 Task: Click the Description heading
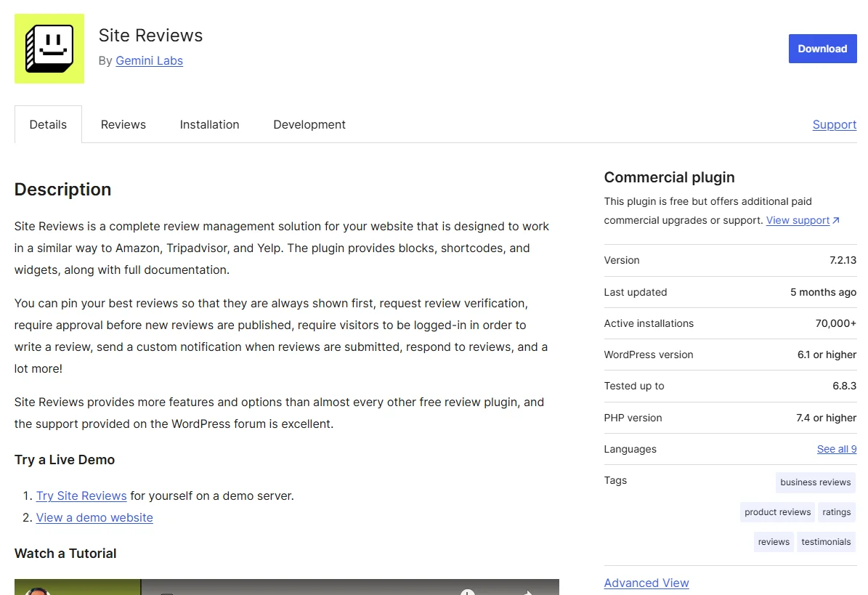click(x=62, y=190)
